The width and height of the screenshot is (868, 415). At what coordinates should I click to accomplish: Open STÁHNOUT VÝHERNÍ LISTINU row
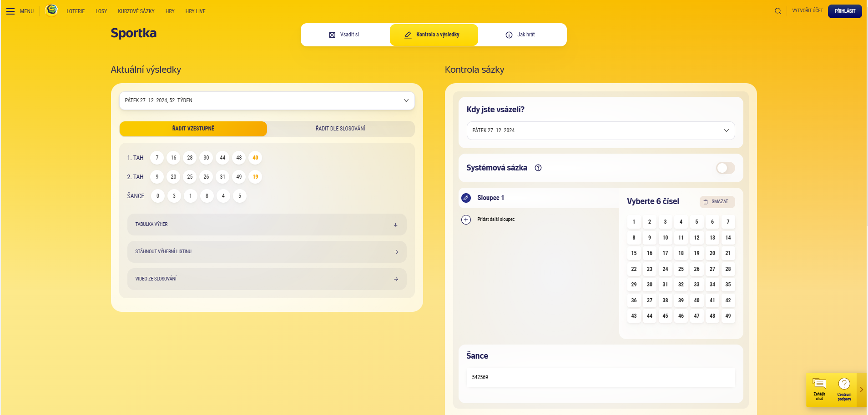pos(267,252)
